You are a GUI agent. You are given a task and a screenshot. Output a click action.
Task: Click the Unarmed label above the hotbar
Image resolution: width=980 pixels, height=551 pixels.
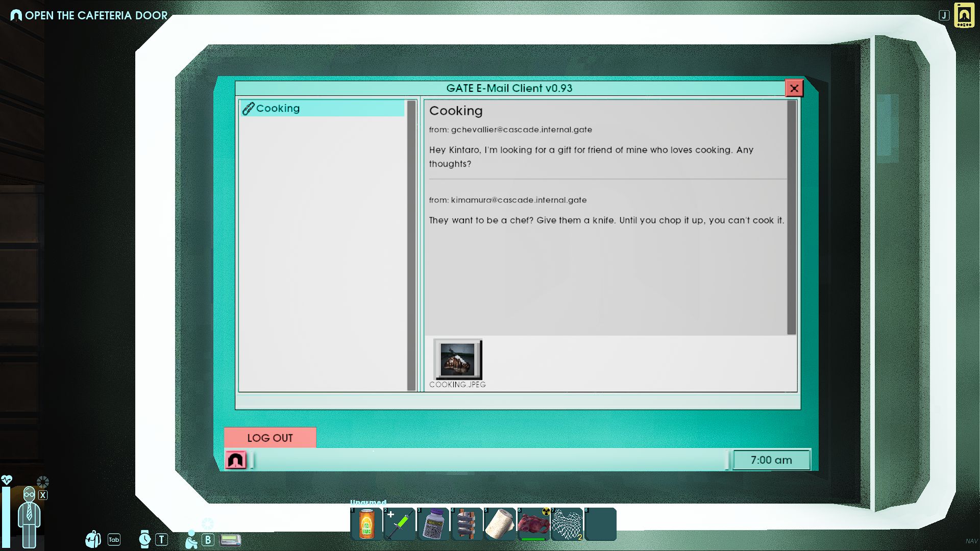coord(368,503)
